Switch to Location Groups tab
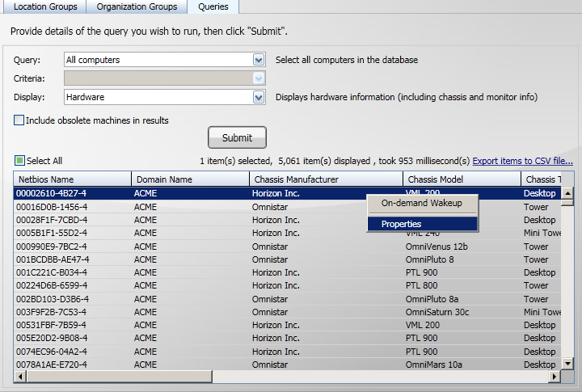The image size is (582, 392). pos(45,6)
